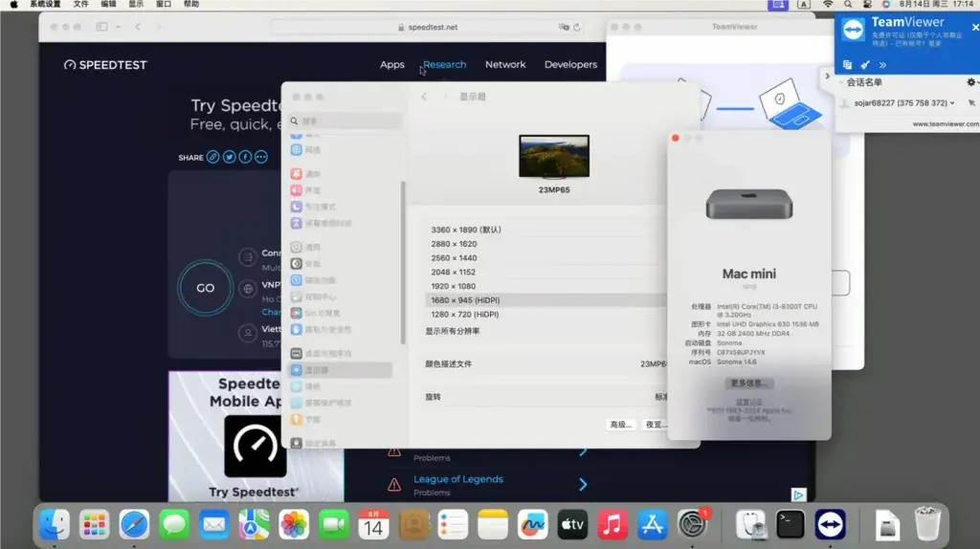The image size is (980, 549).
Task: Start the test with the GO button
Action: tap(205, 288)
